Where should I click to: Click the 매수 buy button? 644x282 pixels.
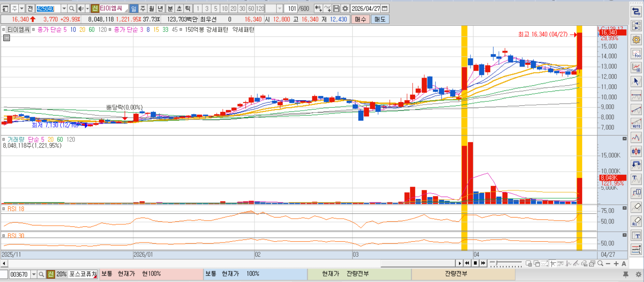pyautogui.click(x=360, y=19)
